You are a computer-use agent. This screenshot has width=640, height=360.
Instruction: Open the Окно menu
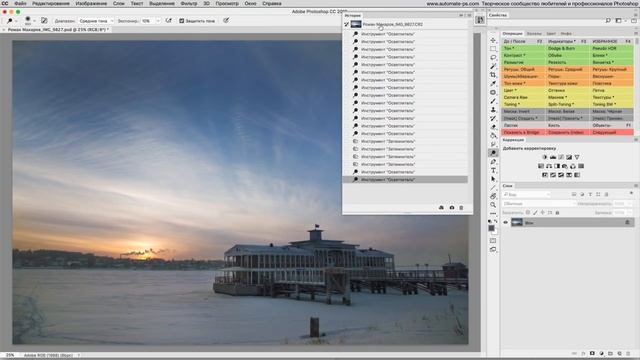[x=250, y=3]
